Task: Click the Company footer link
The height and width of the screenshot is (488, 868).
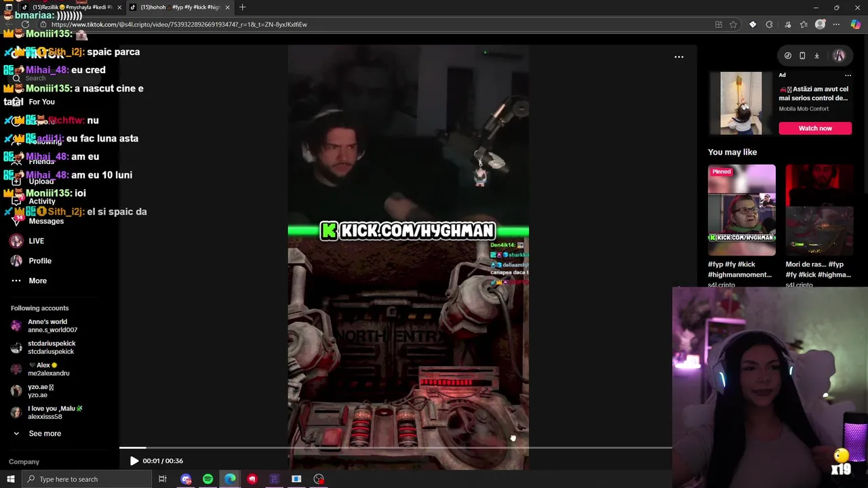Action: 24,462
